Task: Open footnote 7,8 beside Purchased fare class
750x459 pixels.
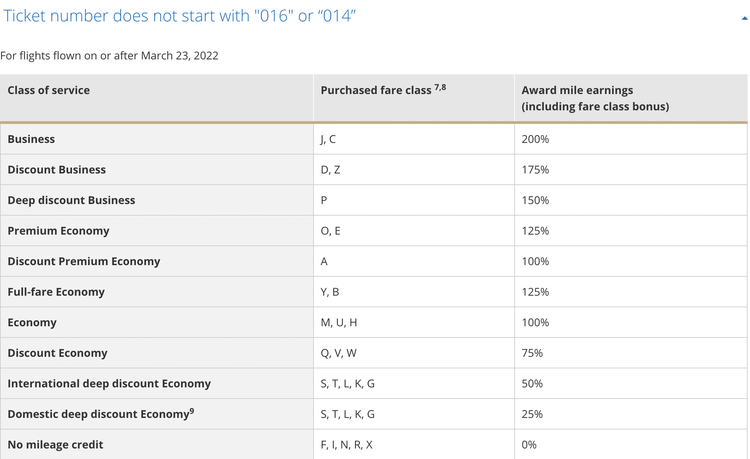Action: (x=441, y=88)
